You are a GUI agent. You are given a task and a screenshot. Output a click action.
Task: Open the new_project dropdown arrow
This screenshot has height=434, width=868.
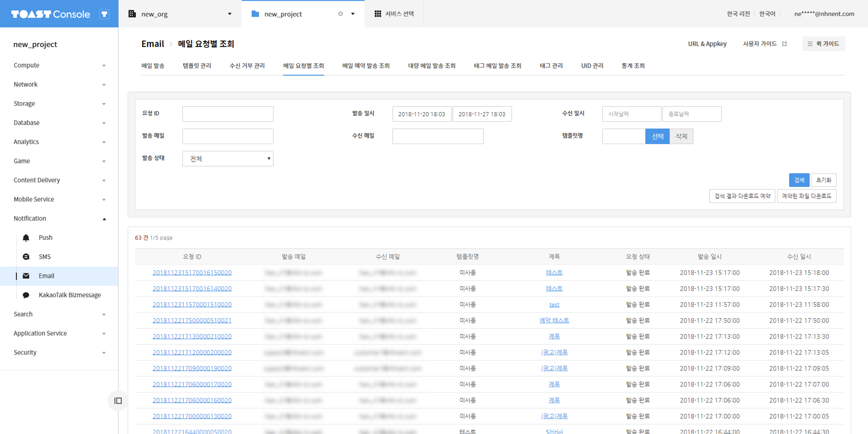353,14
